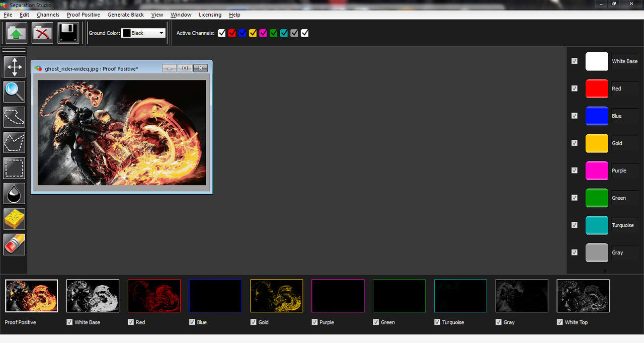644x343 pixels.
Task: Toggle last white top active channel checkbox
Action: pyautogui.click(x=304, y=33)
